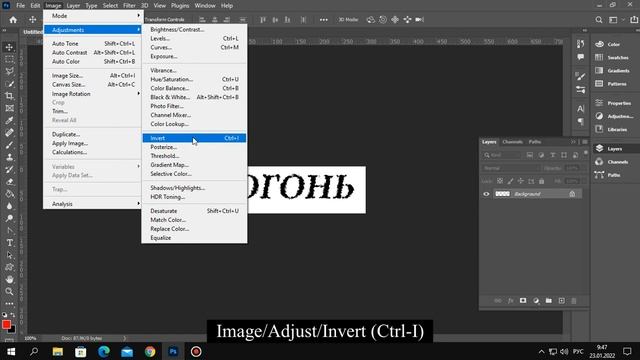Choose Threshold from Adjustments submenu
The image size is (640, 360).
click(194, 156)
